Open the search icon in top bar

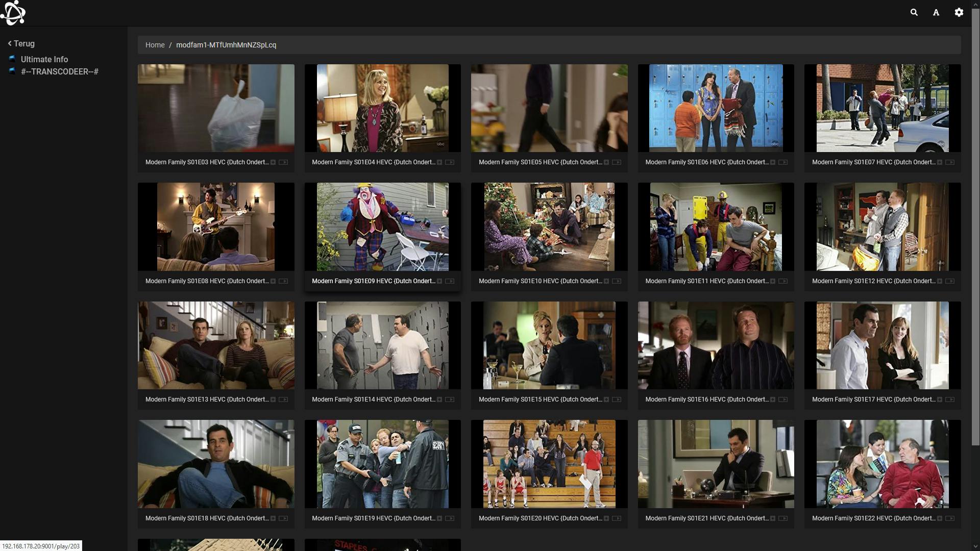[x=914, y=12]
